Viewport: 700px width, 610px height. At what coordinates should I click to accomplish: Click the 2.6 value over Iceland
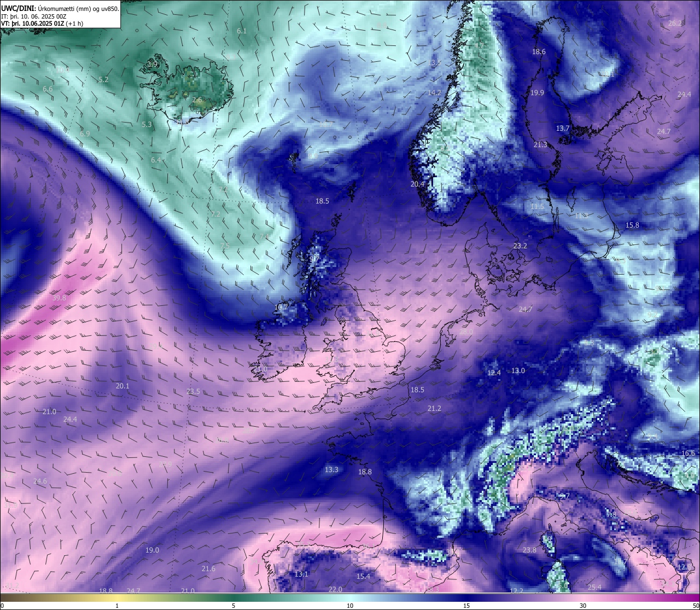coord(197,100)
